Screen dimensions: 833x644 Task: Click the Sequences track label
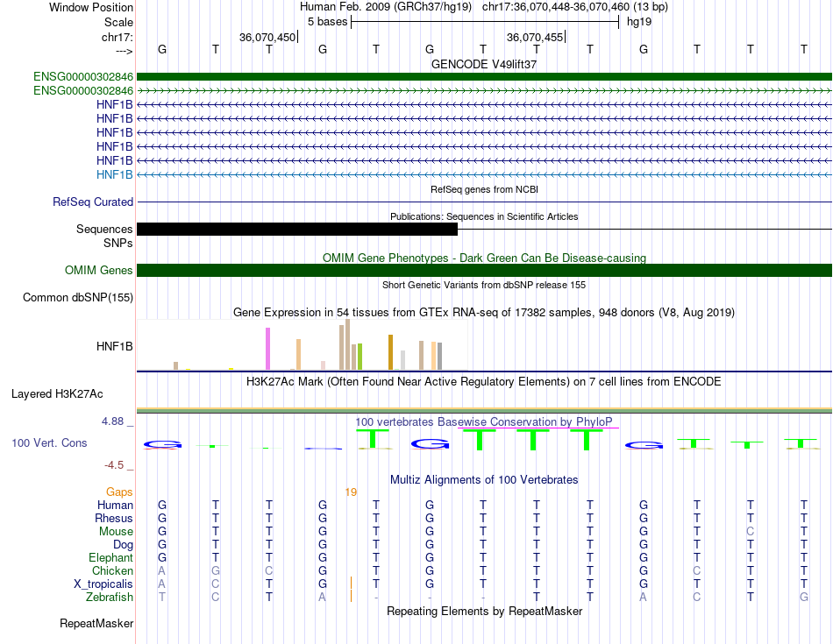click(104, 229)
